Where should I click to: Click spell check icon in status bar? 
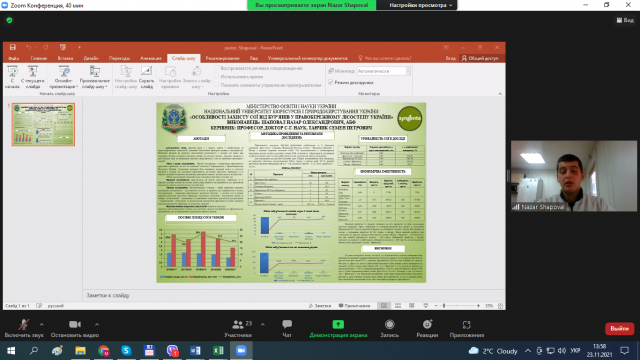click(x=39, y=305)
